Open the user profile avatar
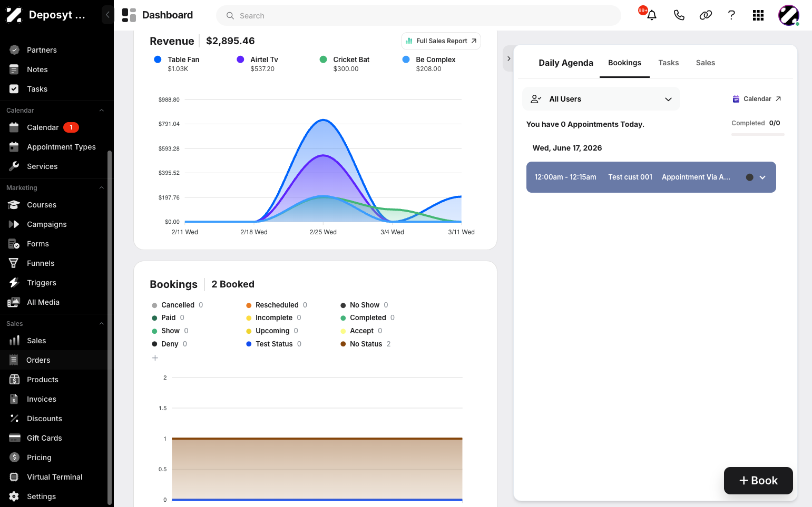 coord(789,15)
